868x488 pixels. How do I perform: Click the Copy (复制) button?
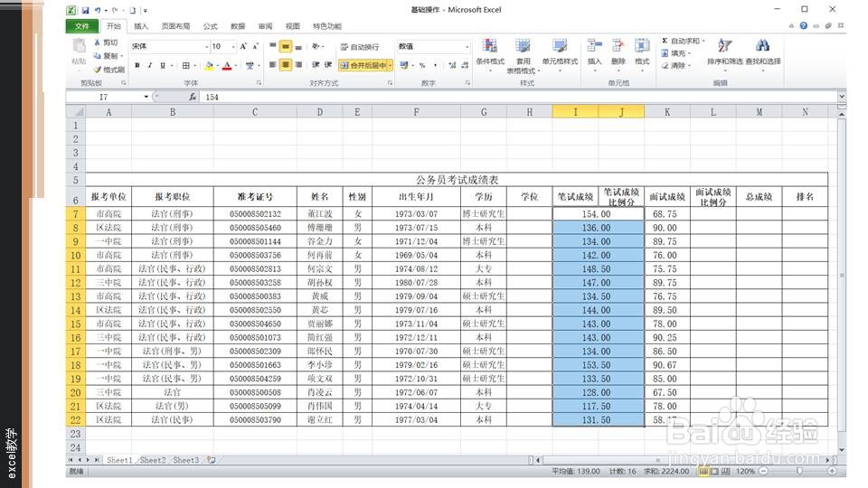pos(107,56)
